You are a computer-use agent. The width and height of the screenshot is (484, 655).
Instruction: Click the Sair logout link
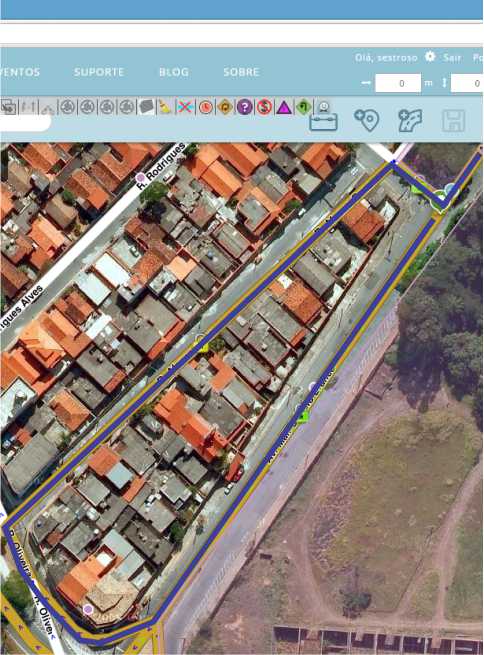pyautogui.click(x=452, y=58)
